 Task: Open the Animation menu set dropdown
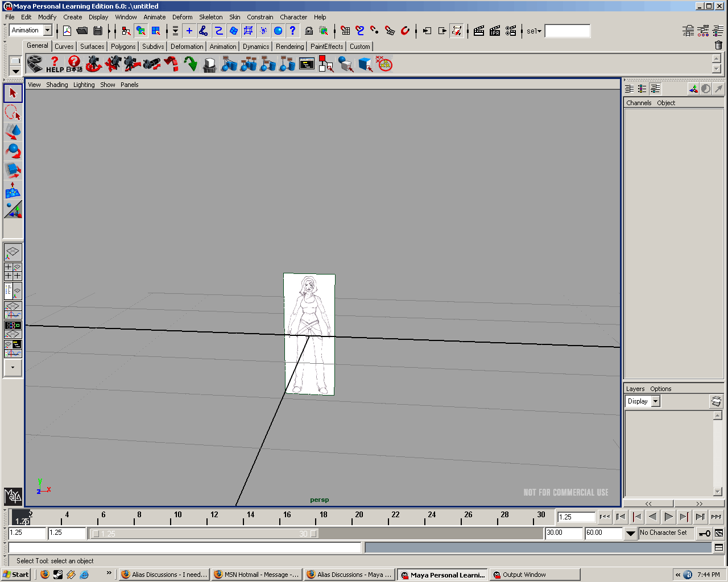click(48, 30)
